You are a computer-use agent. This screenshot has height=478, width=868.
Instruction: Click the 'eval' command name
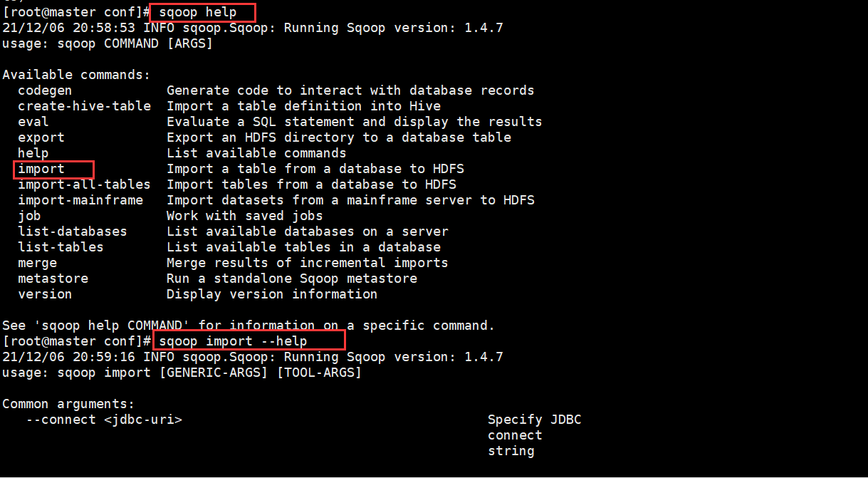[33, 122]
